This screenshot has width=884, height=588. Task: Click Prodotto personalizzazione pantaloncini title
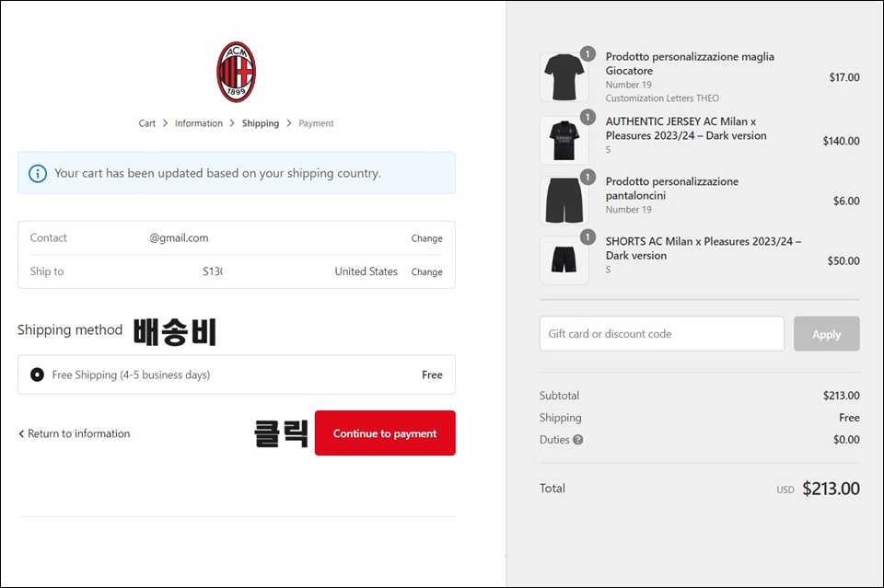672,188
